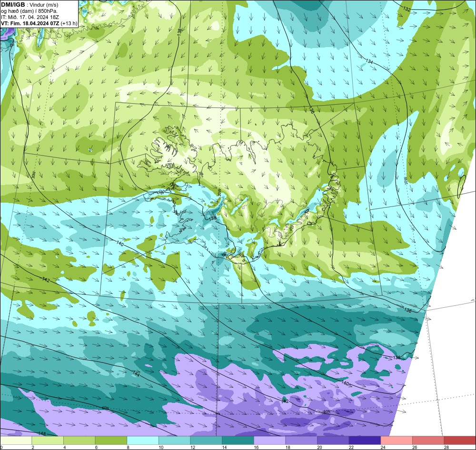
Task: Select the light cyan 8–10 m/s legend swatch
Action: click(143, 440)
